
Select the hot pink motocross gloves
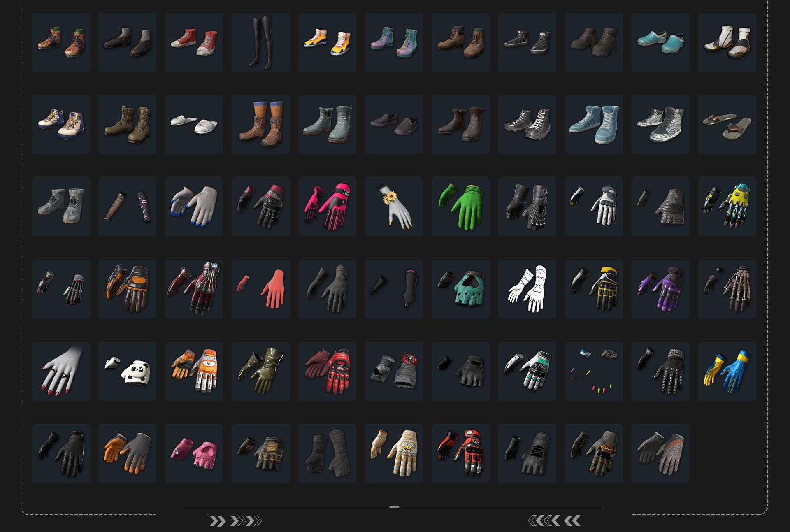click(x=327, y=207)
